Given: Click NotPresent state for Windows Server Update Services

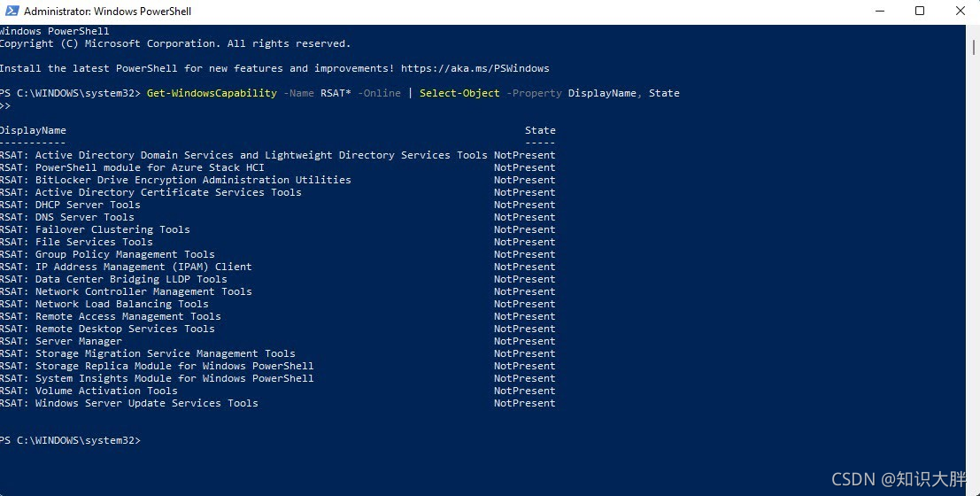Looking at the screenshot, I should 524,403.
